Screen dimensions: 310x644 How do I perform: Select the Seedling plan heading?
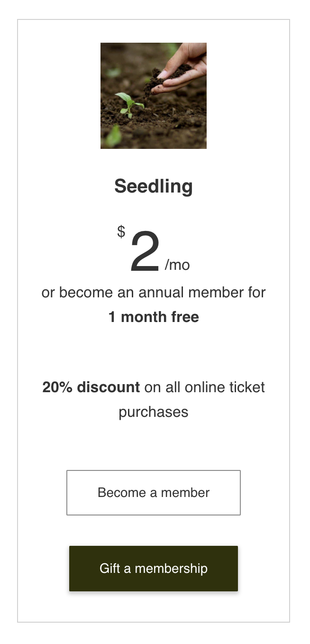154,186
